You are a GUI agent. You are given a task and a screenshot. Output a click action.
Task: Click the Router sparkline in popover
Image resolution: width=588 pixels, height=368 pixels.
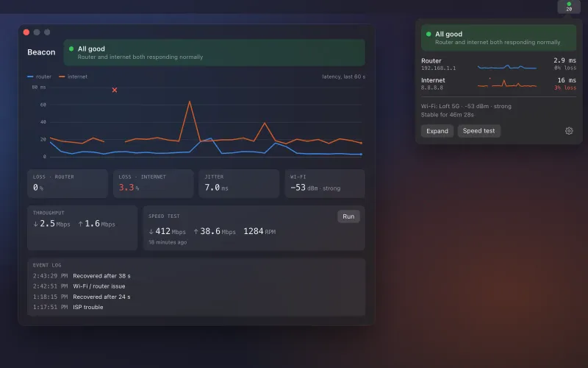pos(506,67)
